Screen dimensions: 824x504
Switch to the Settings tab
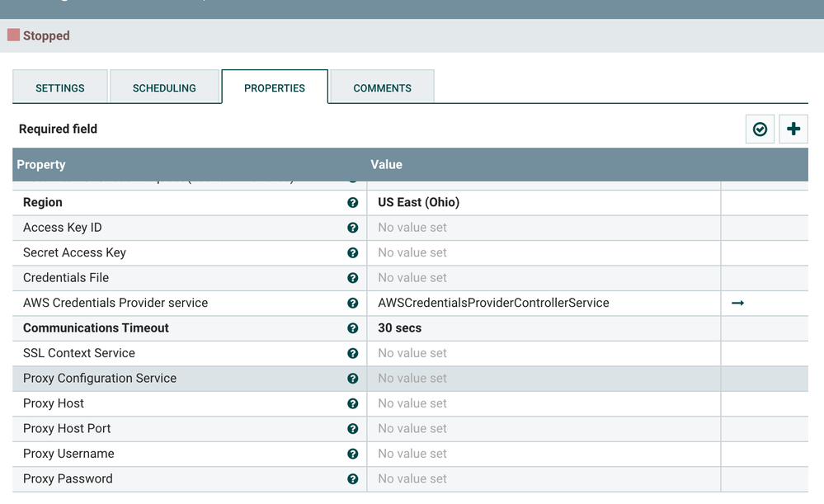[x=60, y=87]
